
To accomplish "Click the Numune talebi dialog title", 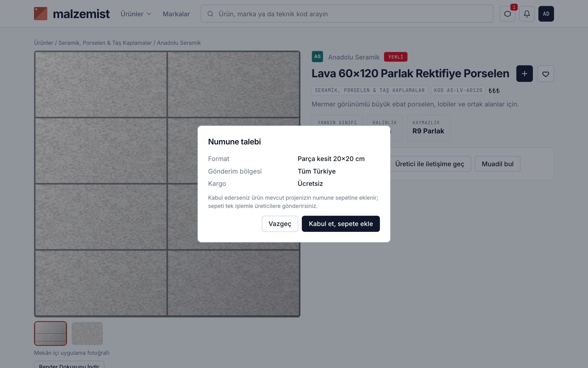I will (x=234, y=142).
